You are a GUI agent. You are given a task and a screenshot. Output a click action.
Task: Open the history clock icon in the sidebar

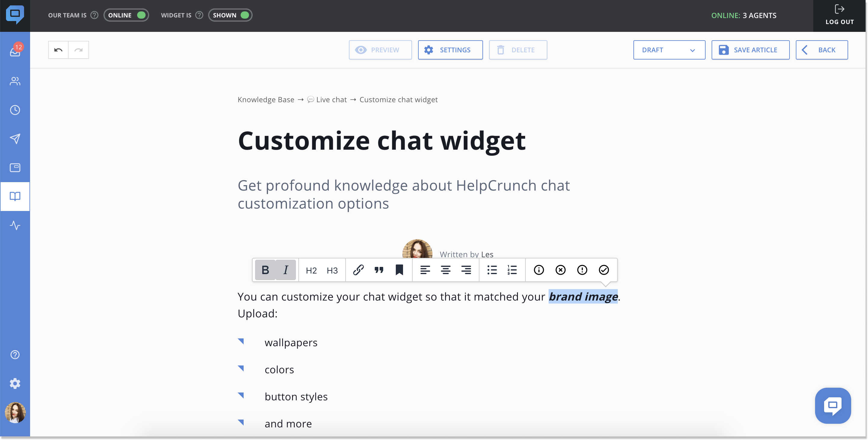[x=15, y=110]
